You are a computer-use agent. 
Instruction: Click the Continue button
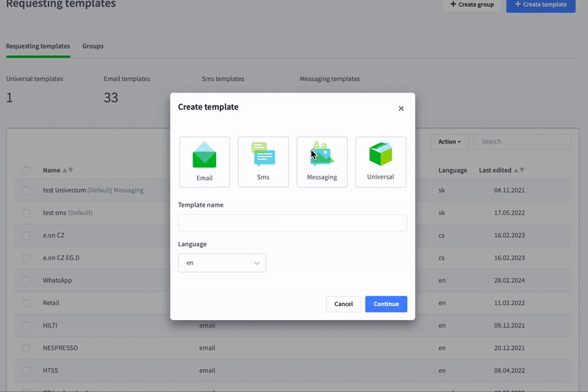tap(386, 304)
